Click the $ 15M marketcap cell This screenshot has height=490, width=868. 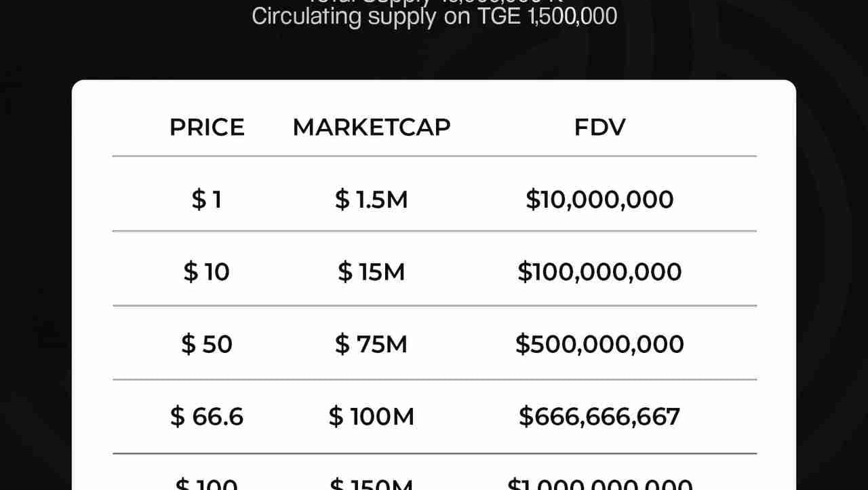point(371,272)
